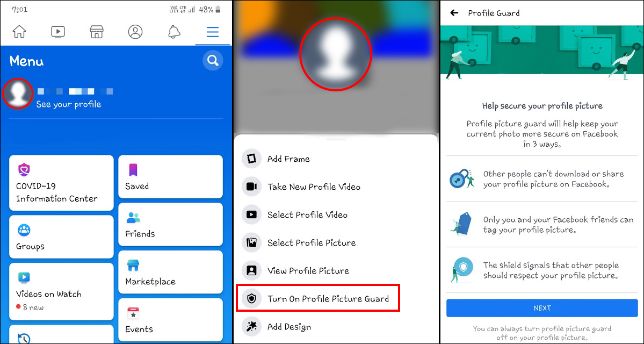
Task: Tap the Add Frame square icon
Action: (x=252, y=159)
